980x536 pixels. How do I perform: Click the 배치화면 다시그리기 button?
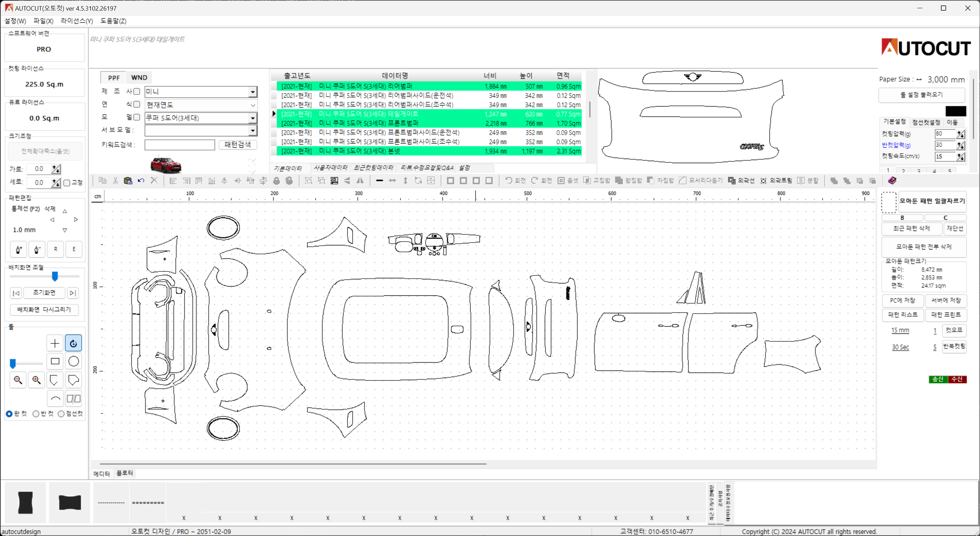[44, 310]
